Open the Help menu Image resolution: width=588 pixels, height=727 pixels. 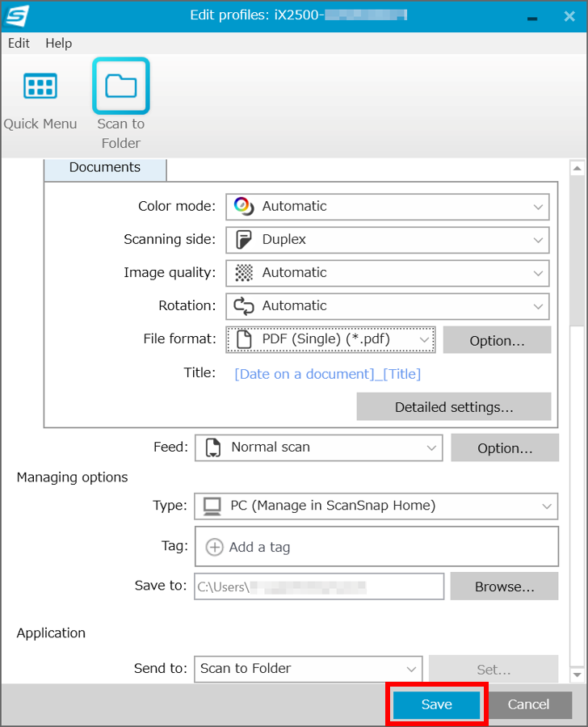click(58, 43)
